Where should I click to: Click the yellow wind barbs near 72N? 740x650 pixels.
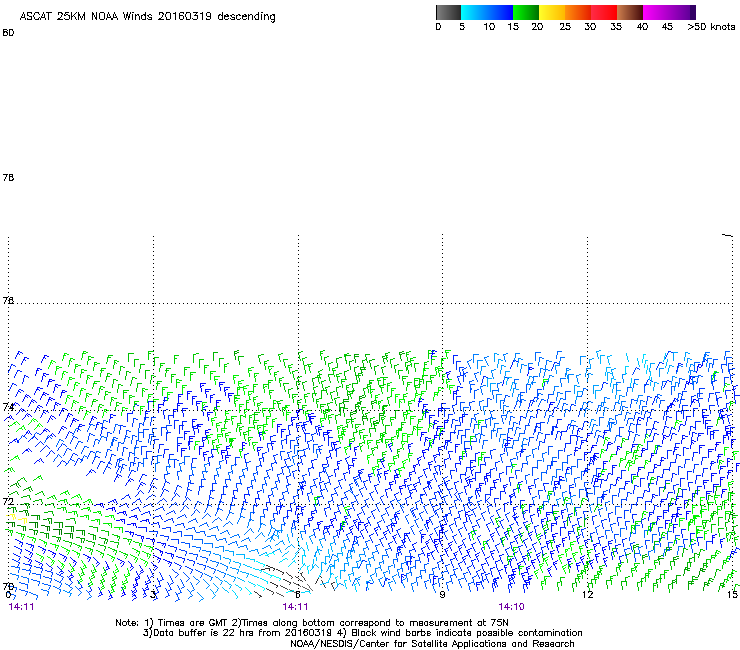17,518
